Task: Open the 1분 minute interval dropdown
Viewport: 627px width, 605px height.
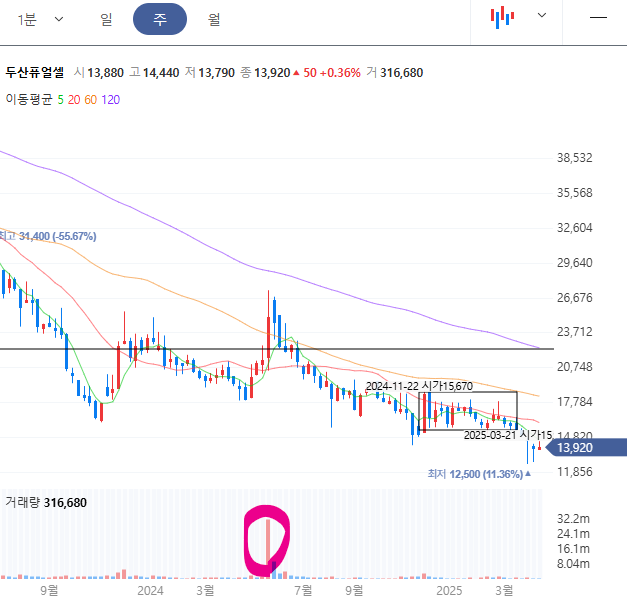Action: tap(40, 19)
